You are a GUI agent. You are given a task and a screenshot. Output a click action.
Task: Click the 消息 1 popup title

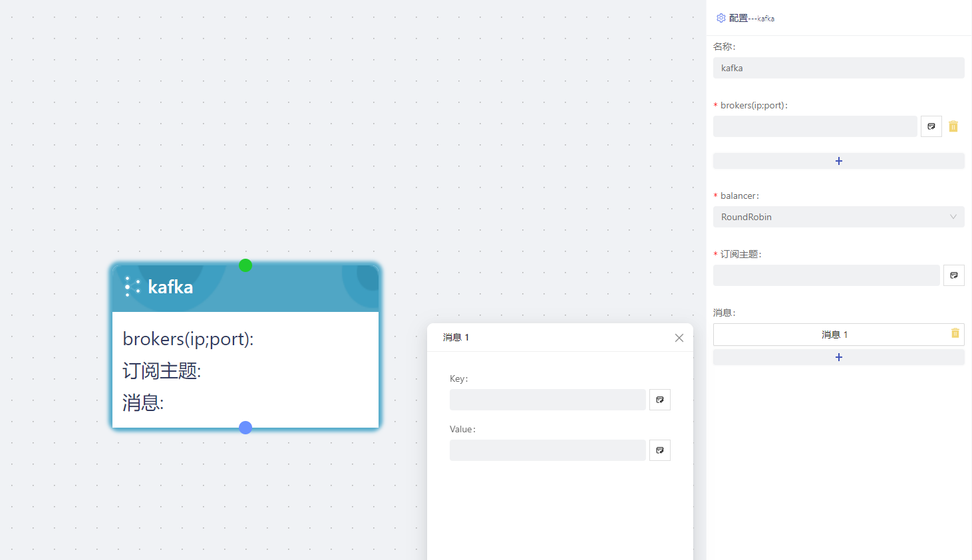[x=456, y=337]
